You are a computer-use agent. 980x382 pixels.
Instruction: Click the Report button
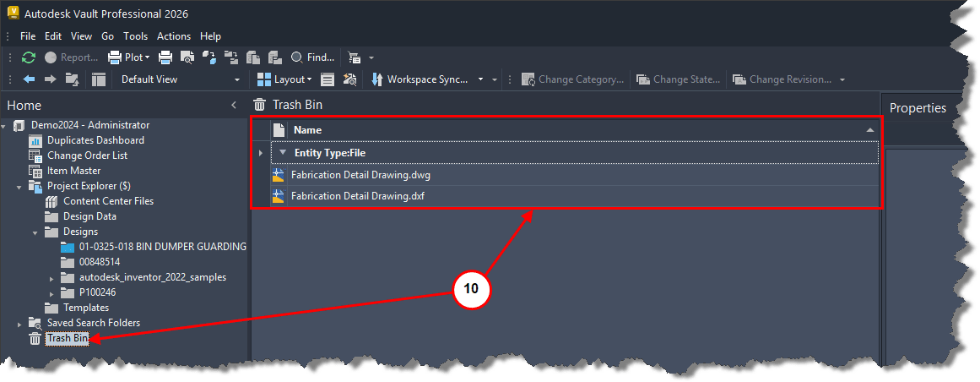pyautogui.click(x=71, y=57)
